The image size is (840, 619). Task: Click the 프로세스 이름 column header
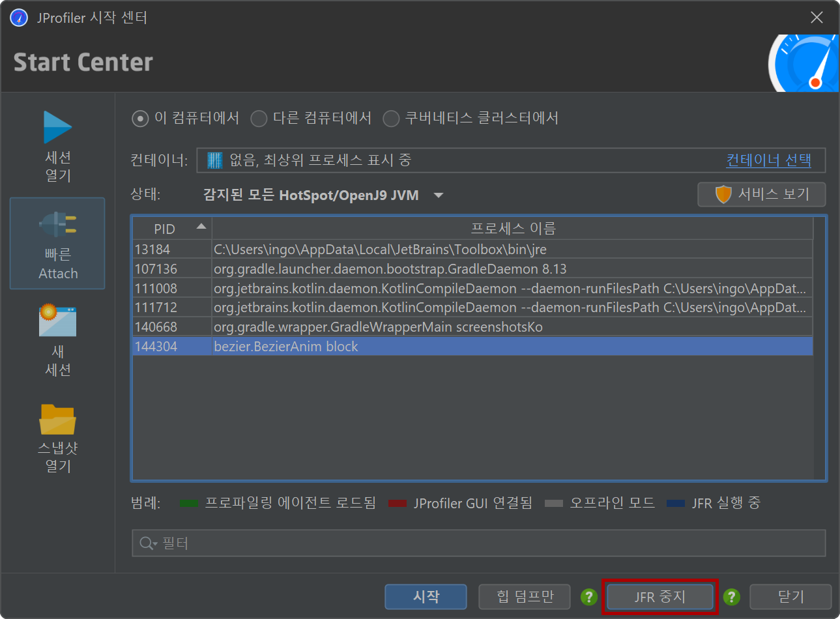513,229
